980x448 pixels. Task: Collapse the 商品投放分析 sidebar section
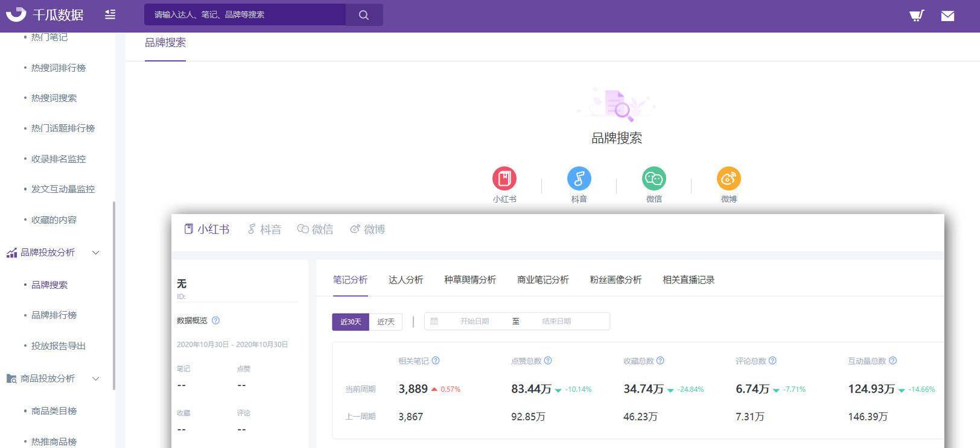(95, 379)
